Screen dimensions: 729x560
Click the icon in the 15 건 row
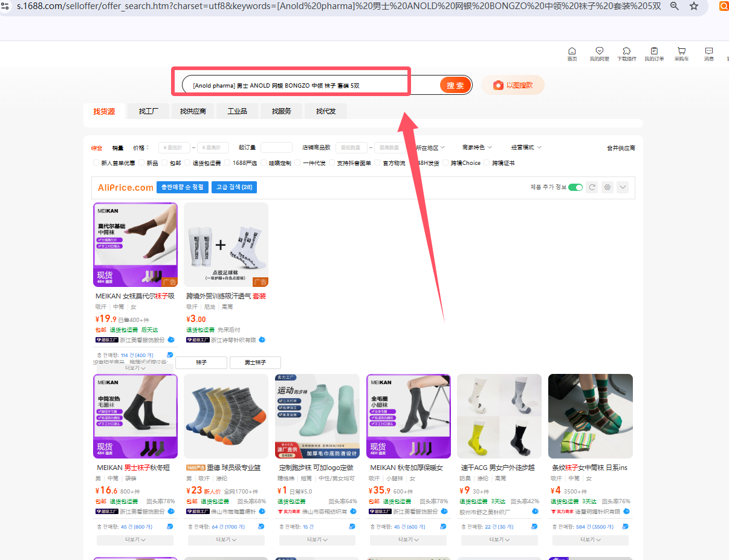click(352, 526)
